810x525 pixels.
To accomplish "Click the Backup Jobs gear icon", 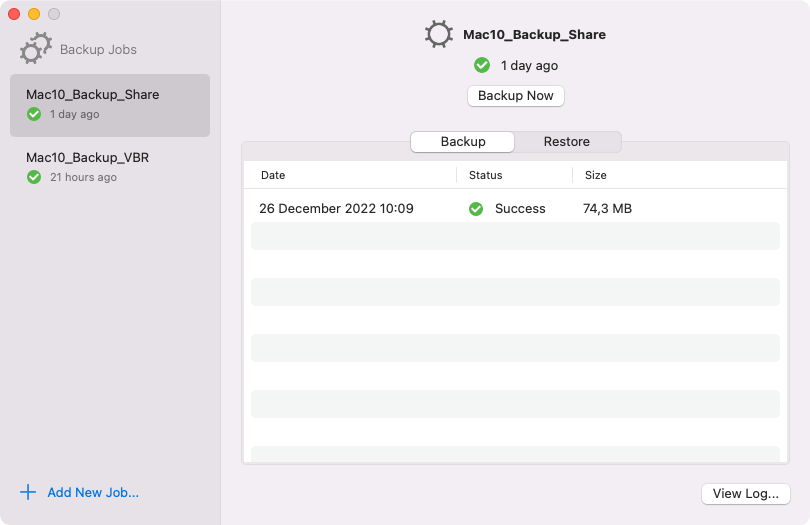I will tap(36, 48).
